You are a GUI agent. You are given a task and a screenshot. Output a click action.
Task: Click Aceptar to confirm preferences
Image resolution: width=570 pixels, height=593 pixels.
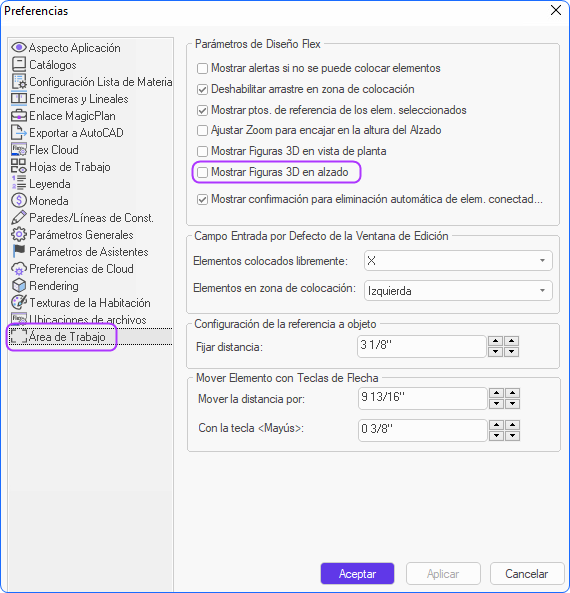point(357,574)
